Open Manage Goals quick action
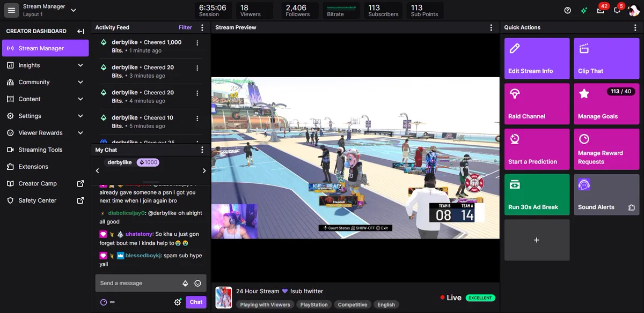 pyautogui.click(x=606, y=104)
